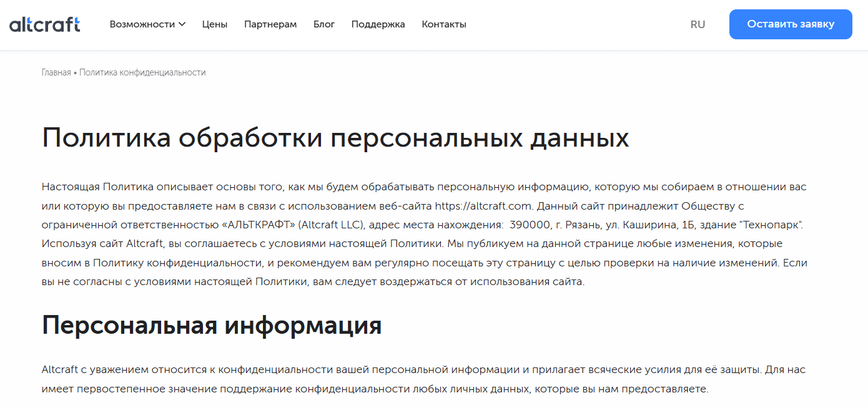Screen dimensions: 868x408
Task: Click the Персональная информация heading
Action: click(212, 326)
